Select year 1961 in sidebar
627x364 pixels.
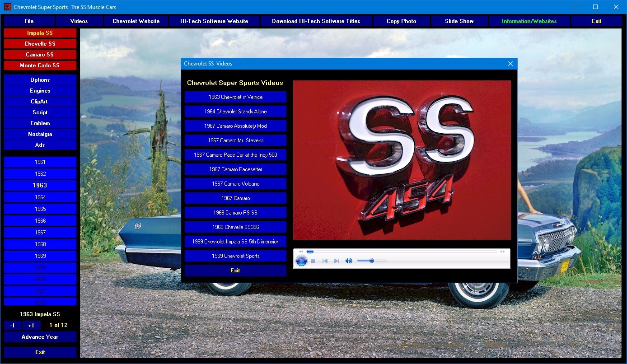(x=40, y=162)
